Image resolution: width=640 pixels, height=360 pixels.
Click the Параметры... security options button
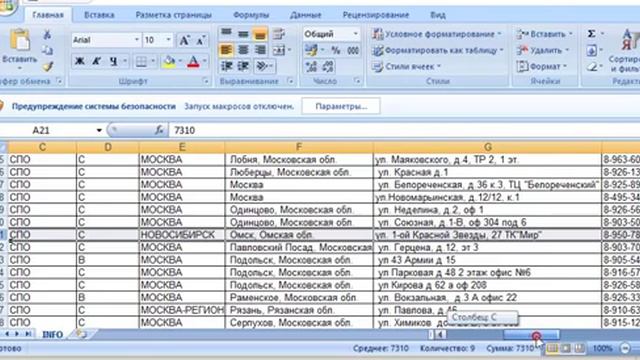click(x=341, y=107)
